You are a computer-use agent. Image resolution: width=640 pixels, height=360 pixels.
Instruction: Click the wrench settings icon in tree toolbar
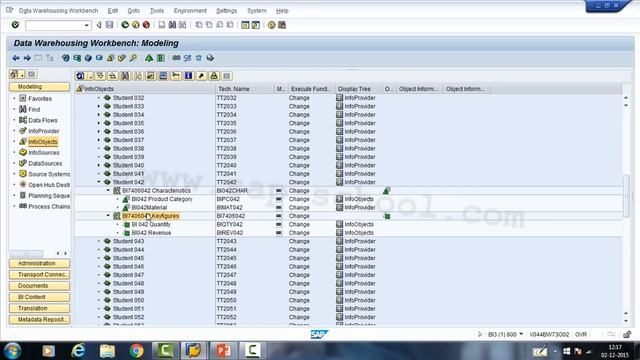tap(201, 76)
